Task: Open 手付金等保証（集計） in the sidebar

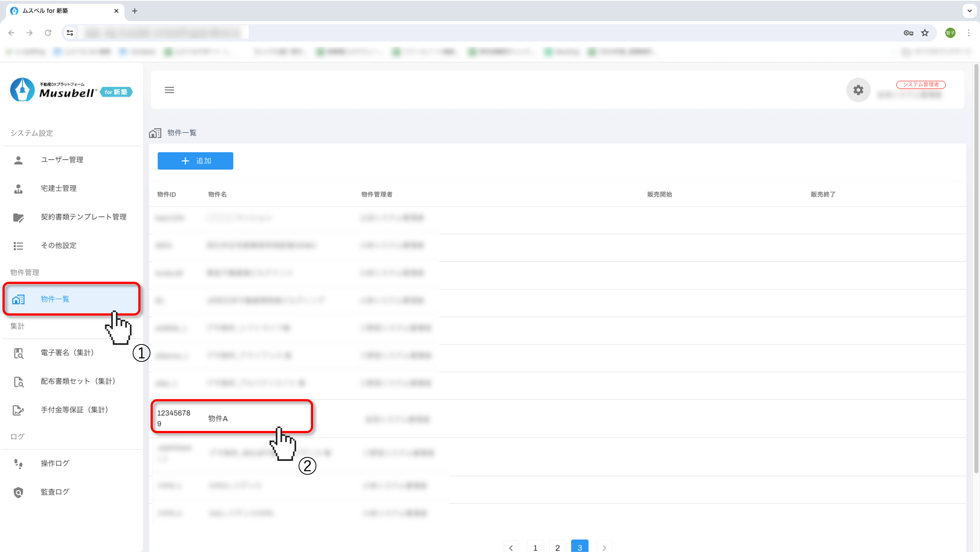Action: [74, 410]
